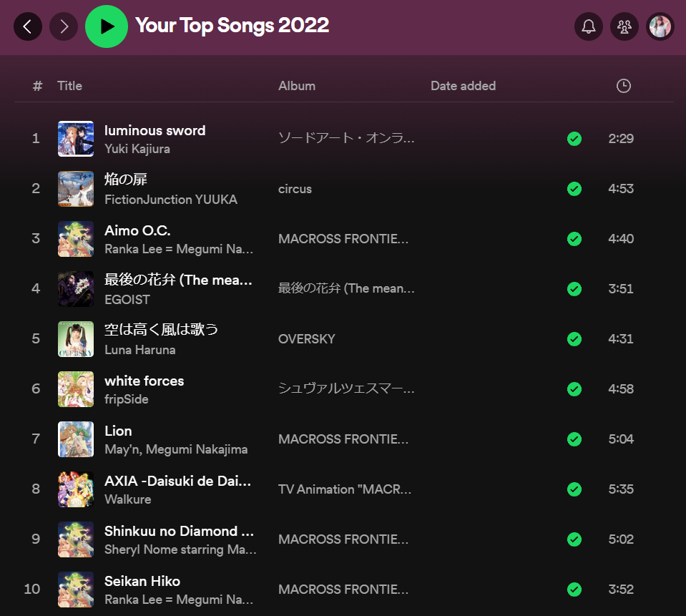Viewport: 686px width, 616px height.
Task: Select the luminous sword track title
Action: click(155, 130)
